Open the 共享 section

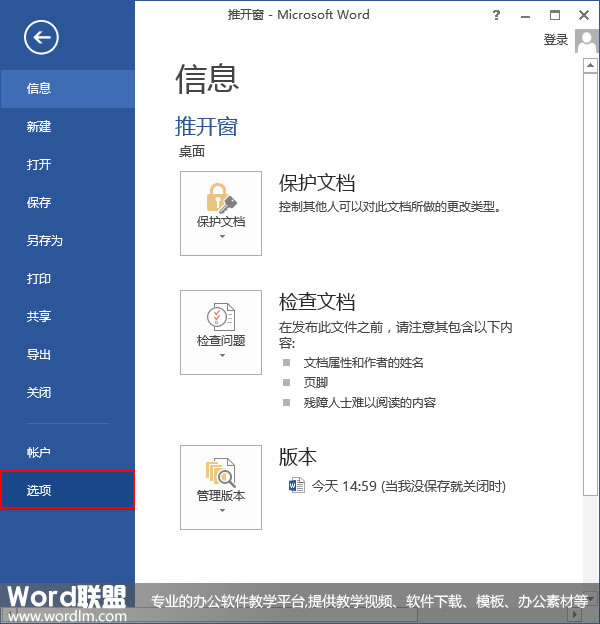point(67,316)
